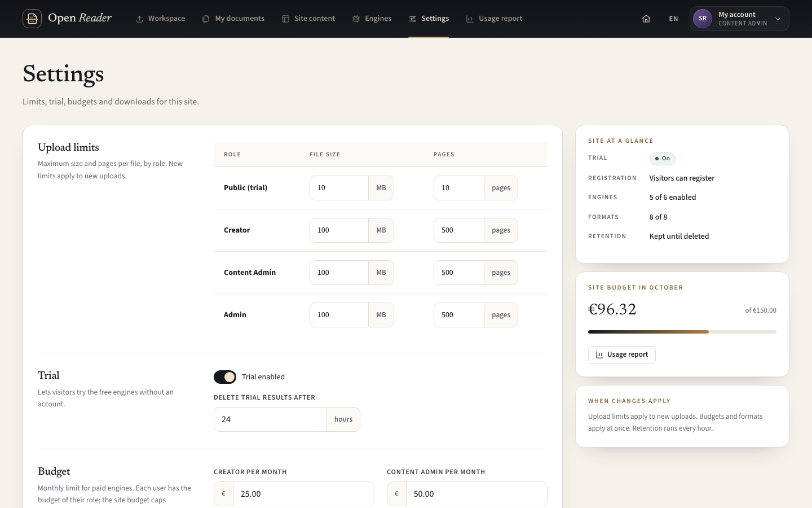
Task: Click the trial 'On' status badge
Action: [x=663, y=159]
